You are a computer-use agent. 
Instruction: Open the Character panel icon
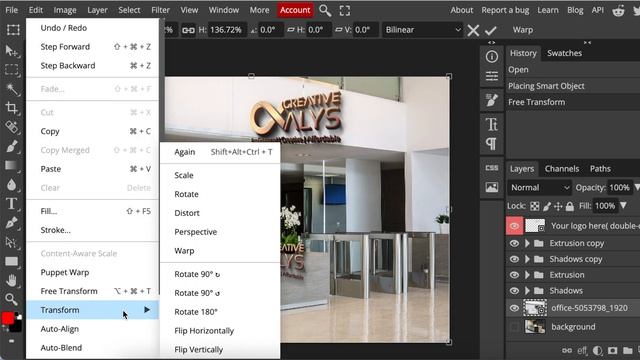[491, 124]
